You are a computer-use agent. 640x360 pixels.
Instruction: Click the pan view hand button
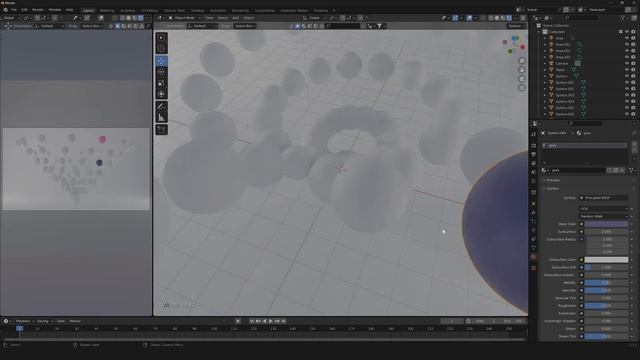point(522,70)
